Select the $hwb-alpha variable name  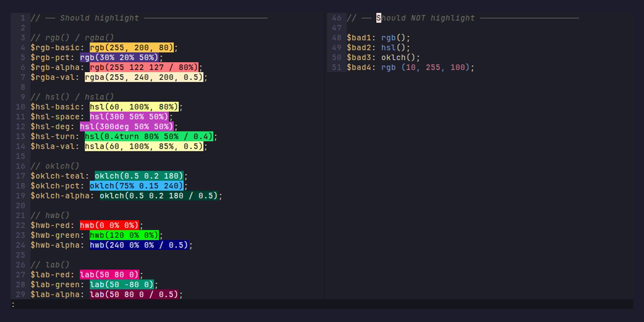55,245
